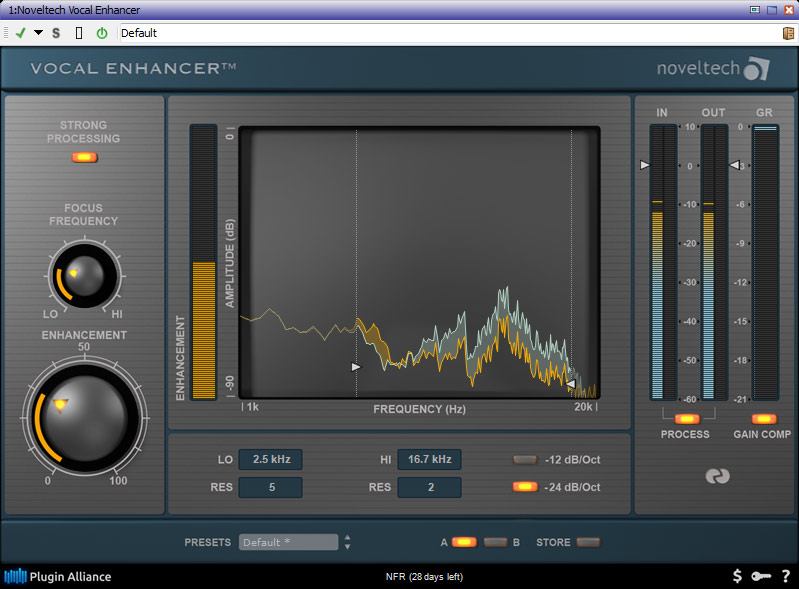Click the green power bypass icon
The height and width of the screenshot is (589, 799).
pyautogui.click(x=101, y=33)
